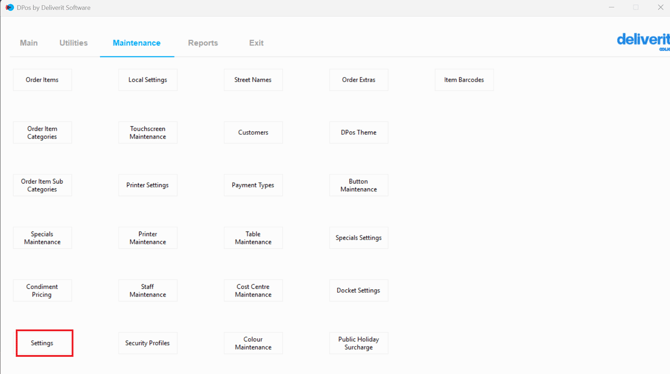The width and height of the screenshot is (670, 374).
Task: Open Table Maintenance
Action: [253, 238]
